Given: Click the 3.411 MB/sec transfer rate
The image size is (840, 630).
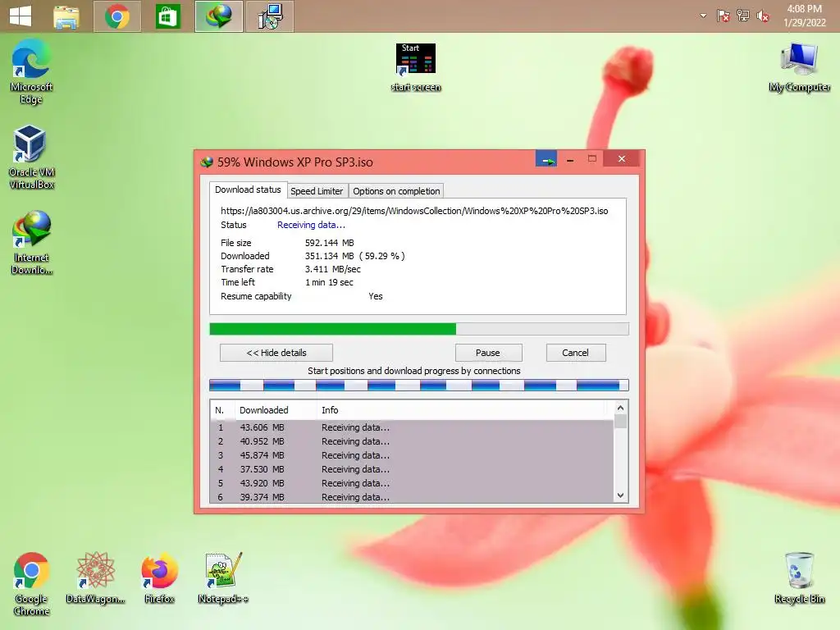Looking at the screenshot, I should pos(333,269).
